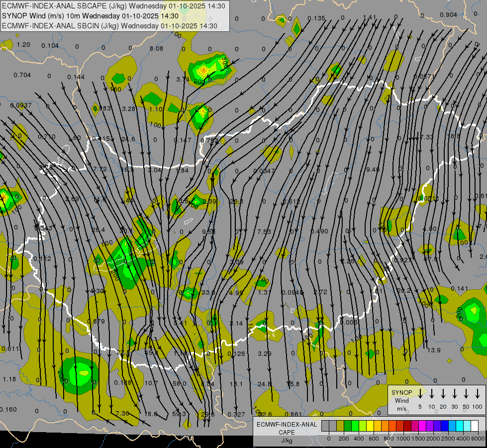Click the white CAPE swatch at 6000
This screenshot has width=487, height=448.
475,426
